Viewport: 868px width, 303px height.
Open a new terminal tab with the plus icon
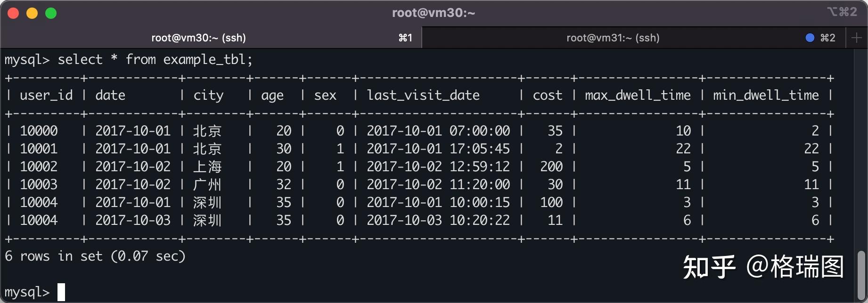857,38
